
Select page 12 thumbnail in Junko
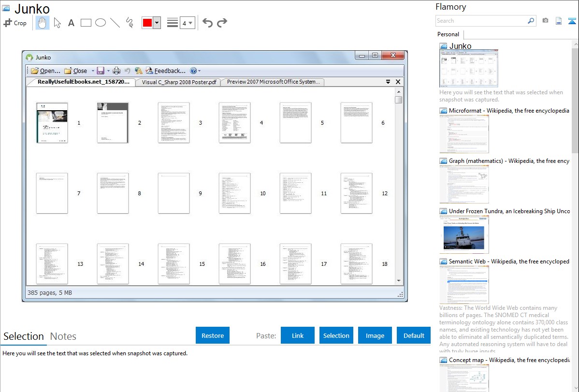(x=356, y=193)
